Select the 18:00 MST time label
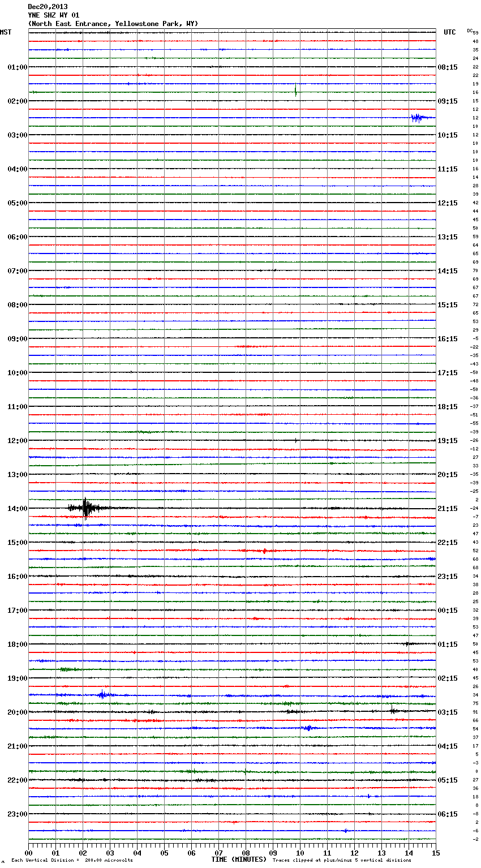This screenshot has width=481, height=868. point(18,644)
